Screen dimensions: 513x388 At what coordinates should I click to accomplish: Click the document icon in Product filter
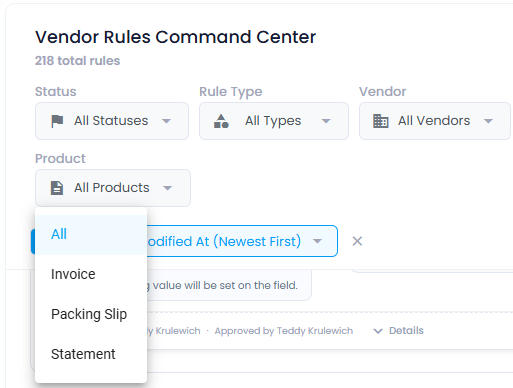57,188
